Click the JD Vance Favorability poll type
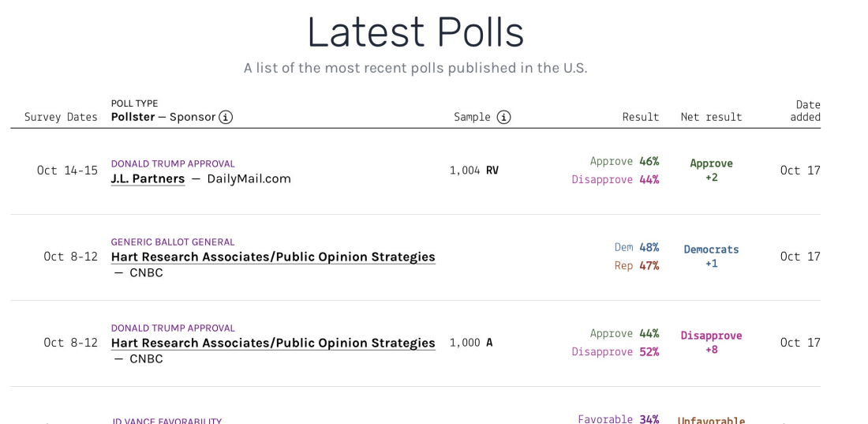The image size is (868, 424). (x=166, y=421)
